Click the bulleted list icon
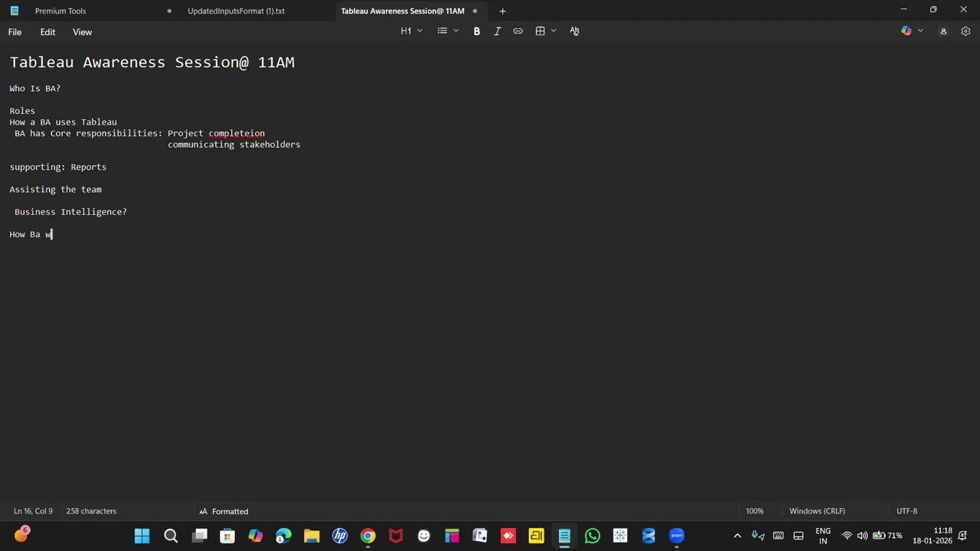 [x=443, y=31]
